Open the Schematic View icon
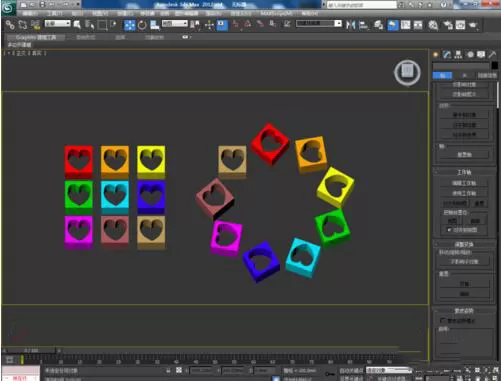501x381 pixels. pyautogui.click(x=418, y=25)
